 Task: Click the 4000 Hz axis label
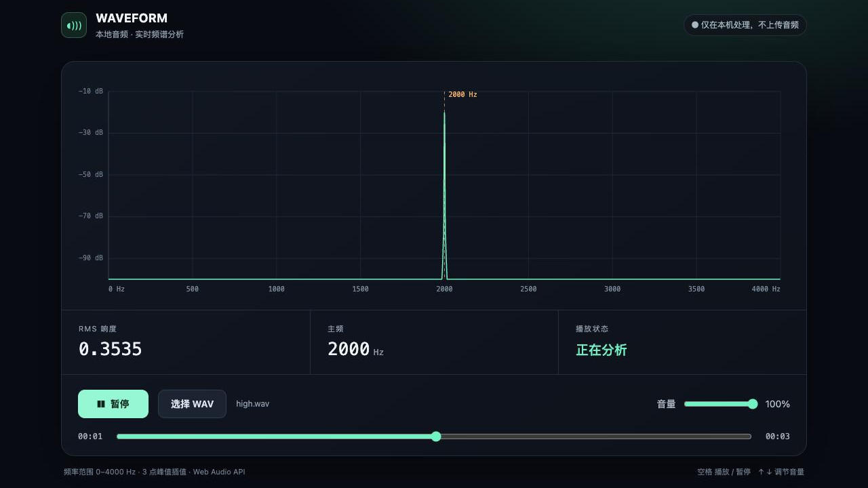[x=766, y=289]
